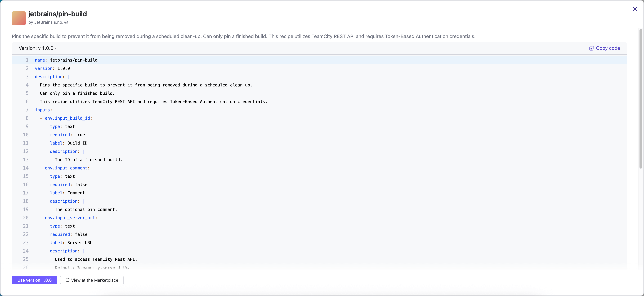Click line number 7 in the gutter
Screen dimensions: 644x296
click(27, 110)
